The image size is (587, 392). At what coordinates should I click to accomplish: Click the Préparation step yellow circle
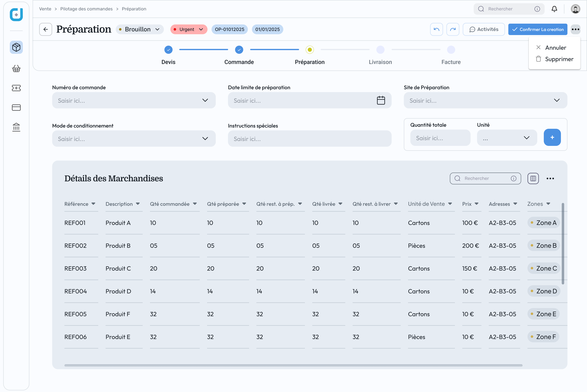coord(310,50)
